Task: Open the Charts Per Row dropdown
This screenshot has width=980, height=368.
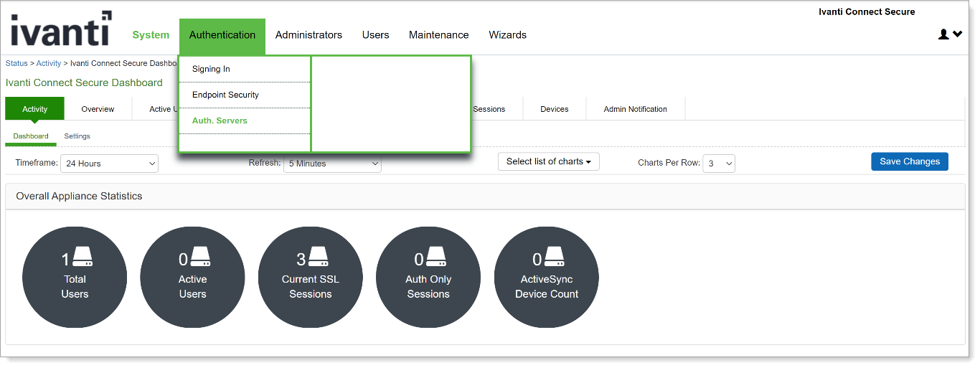Action: pyautogui.click(x=718, y=164)
